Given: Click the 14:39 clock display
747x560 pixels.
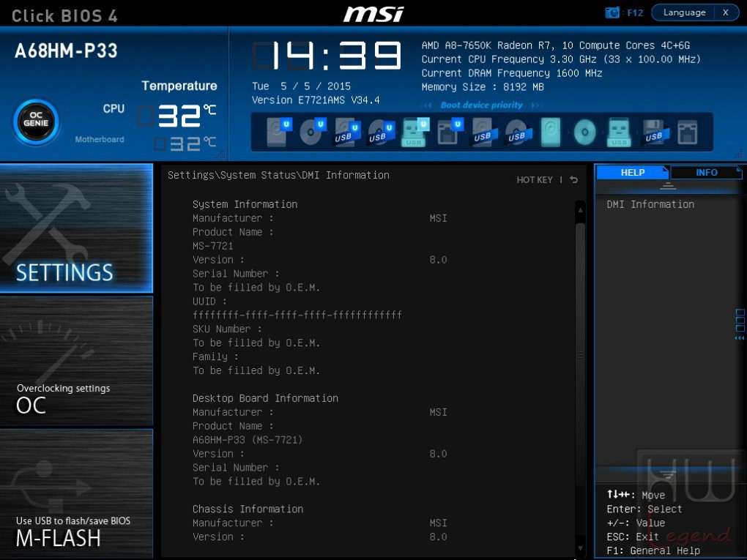Looking at the screenshot, I should click(327, 55).
